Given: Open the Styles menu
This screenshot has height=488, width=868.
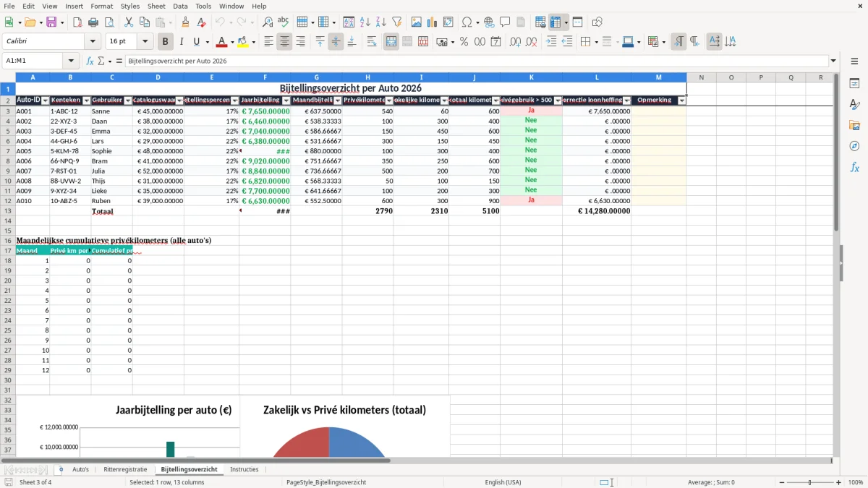Looking at the screenshot, I should click(x=130, y=6).
